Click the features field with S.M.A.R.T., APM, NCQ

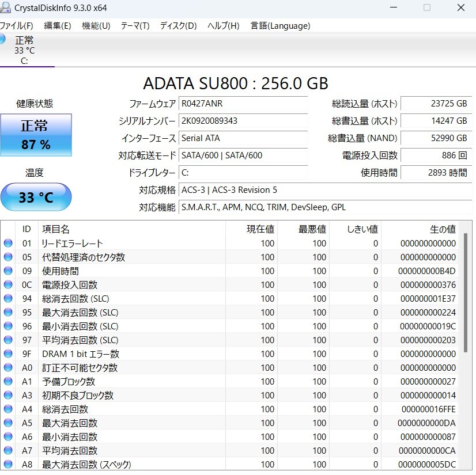(x=326, y=207)
